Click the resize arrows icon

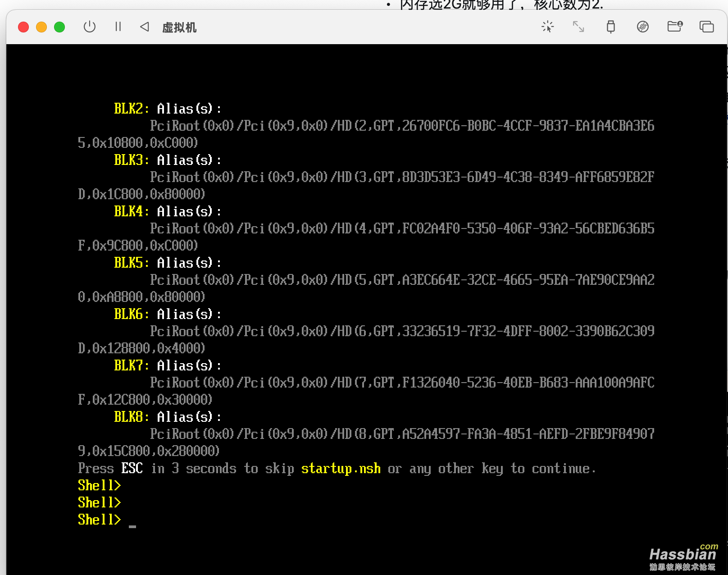[578, 27]
